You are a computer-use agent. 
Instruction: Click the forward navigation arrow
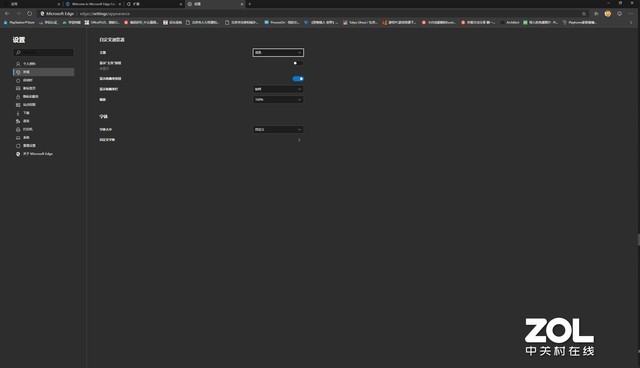tap(18, 13)
